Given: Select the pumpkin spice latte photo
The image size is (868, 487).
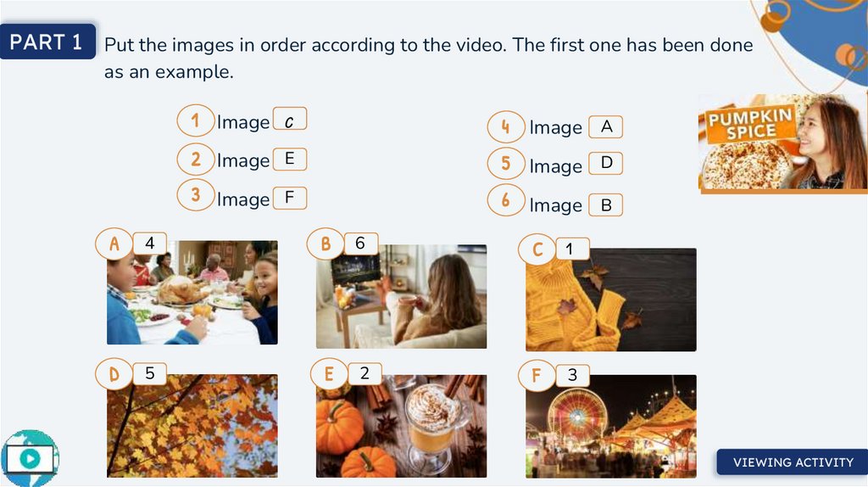Looking at the screenshot, I should tap(401, 426).
